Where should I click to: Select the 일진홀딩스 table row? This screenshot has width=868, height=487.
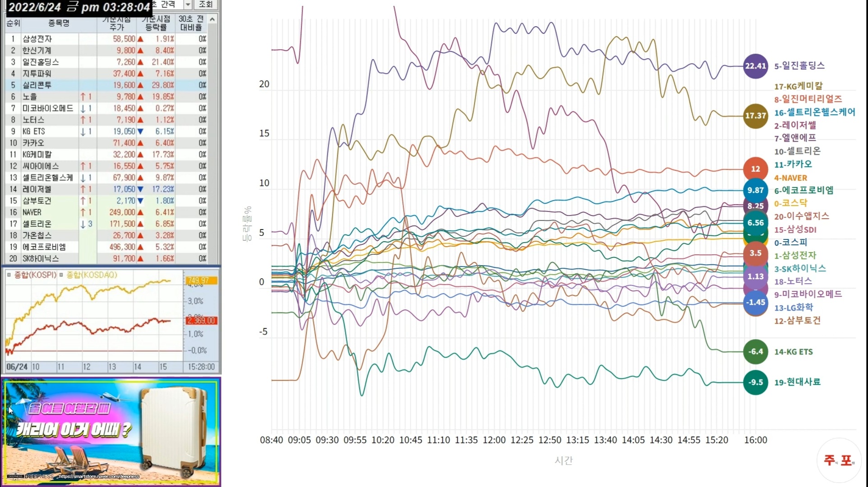click(106, 62)
